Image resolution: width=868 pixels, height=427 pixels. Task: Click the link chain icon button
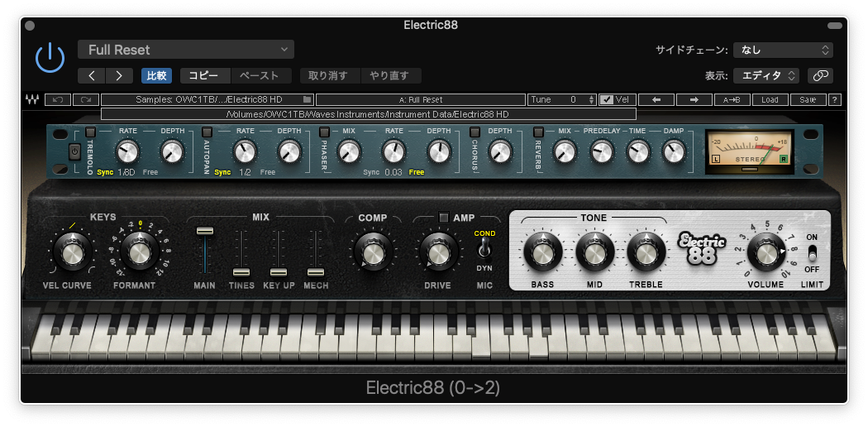820,76
